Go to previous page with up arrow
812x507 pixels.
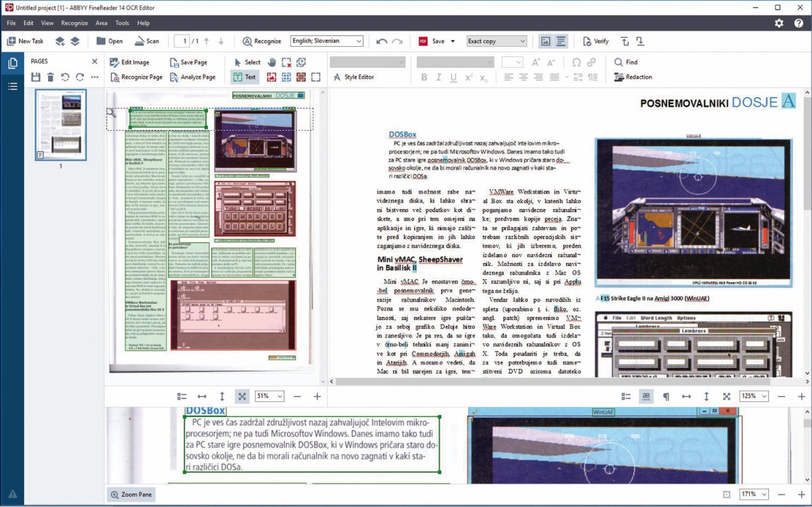point(206,41)
